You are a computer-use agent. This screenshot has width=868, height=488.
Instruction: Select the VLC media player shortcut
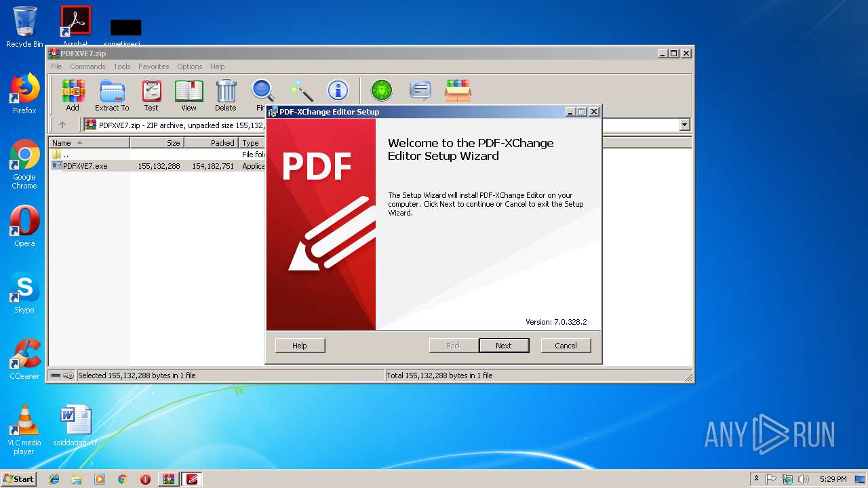(24, 430)
